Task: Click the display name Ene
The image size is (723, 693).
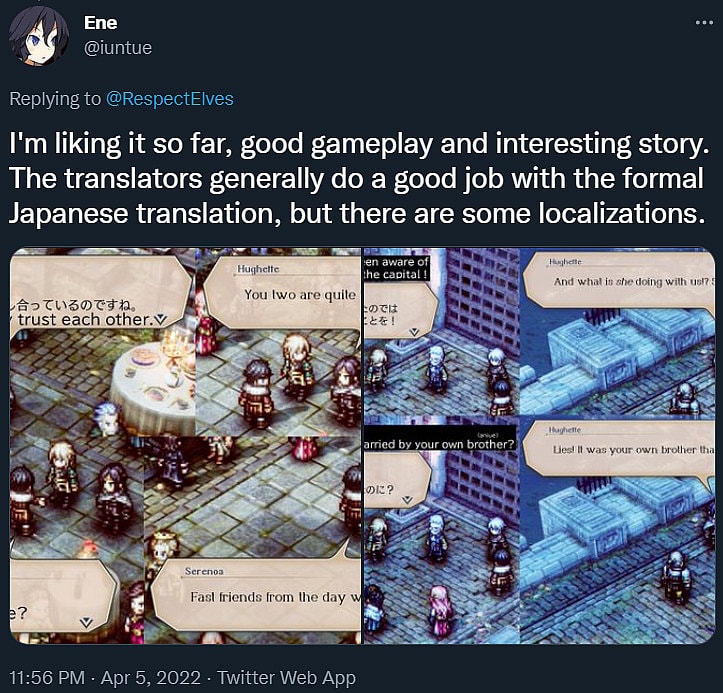Action: point(101,23)
